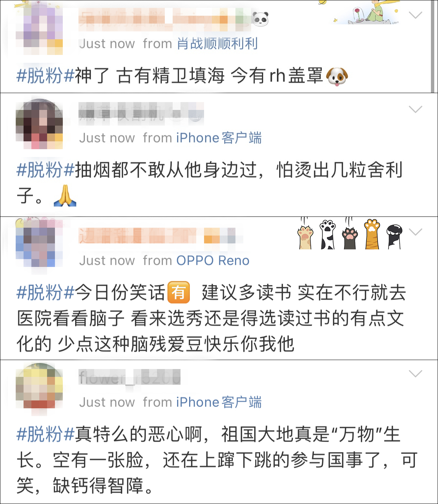Viewport: 438px width, 504px height.
Task: Open #脱粉# hashtag in the first post
Action: pyautogui.click(x=46, y=76)
